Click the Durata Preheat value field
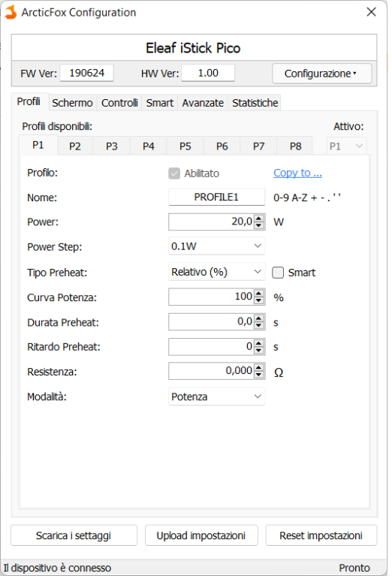 (211, 322)
